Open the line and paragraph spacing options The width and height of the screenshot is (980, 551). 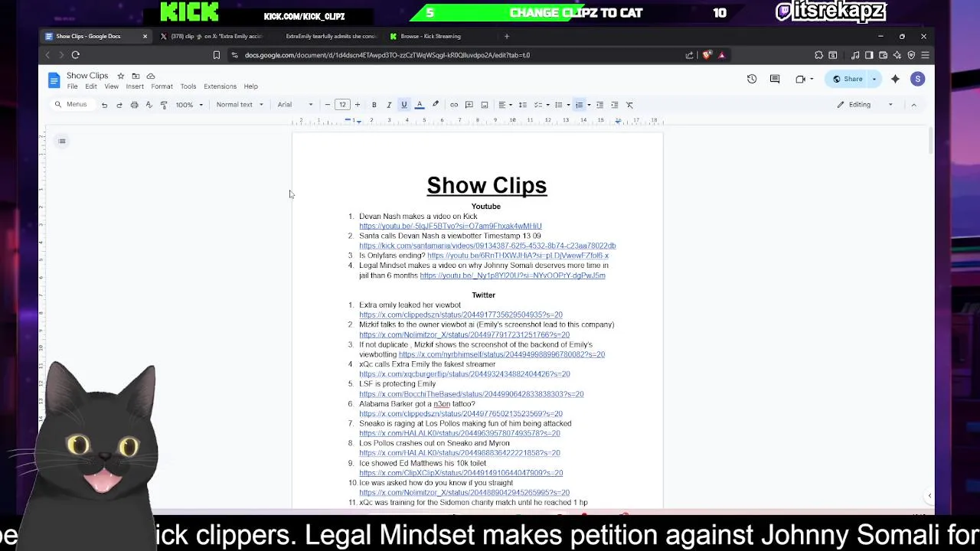(x=523, y=105)
